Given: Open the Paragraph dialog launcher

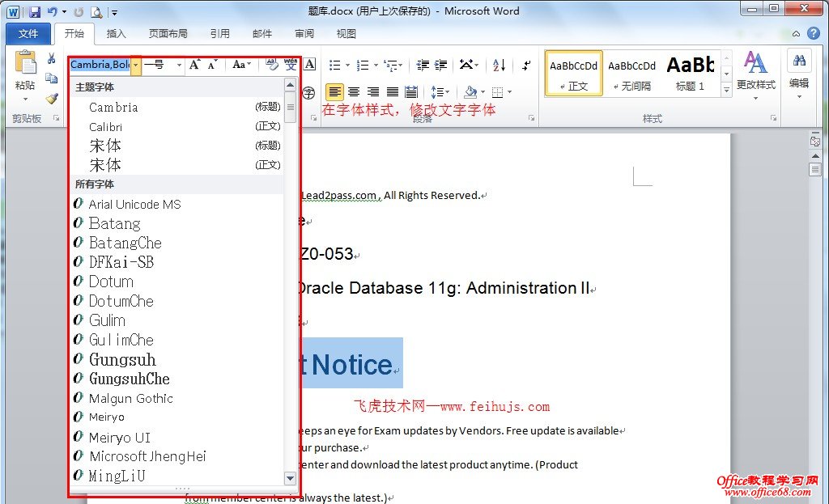Looking at the screenshot, I should pyautogui.click(x=531, y=118).
